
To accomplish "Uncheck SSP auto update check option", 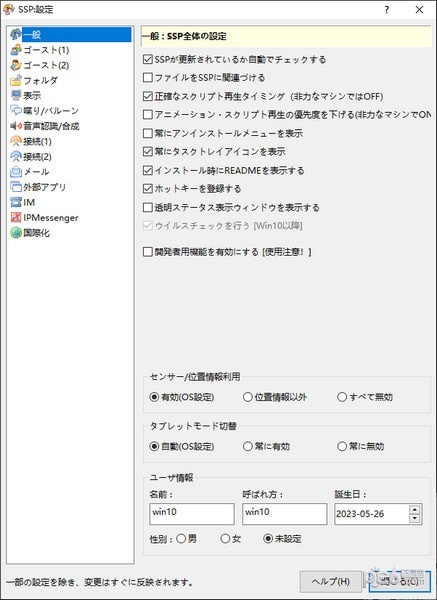I will [147, 59].
